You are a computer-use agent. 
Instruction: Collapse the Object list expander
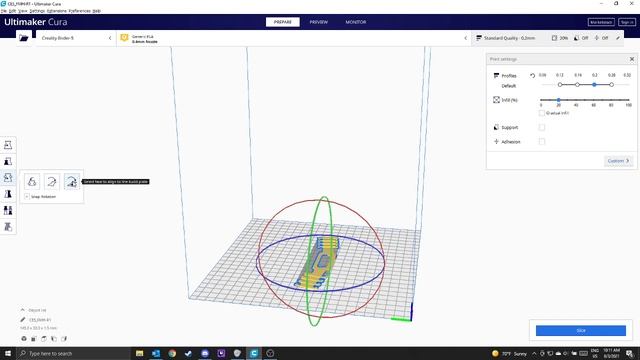coord(23,310)
